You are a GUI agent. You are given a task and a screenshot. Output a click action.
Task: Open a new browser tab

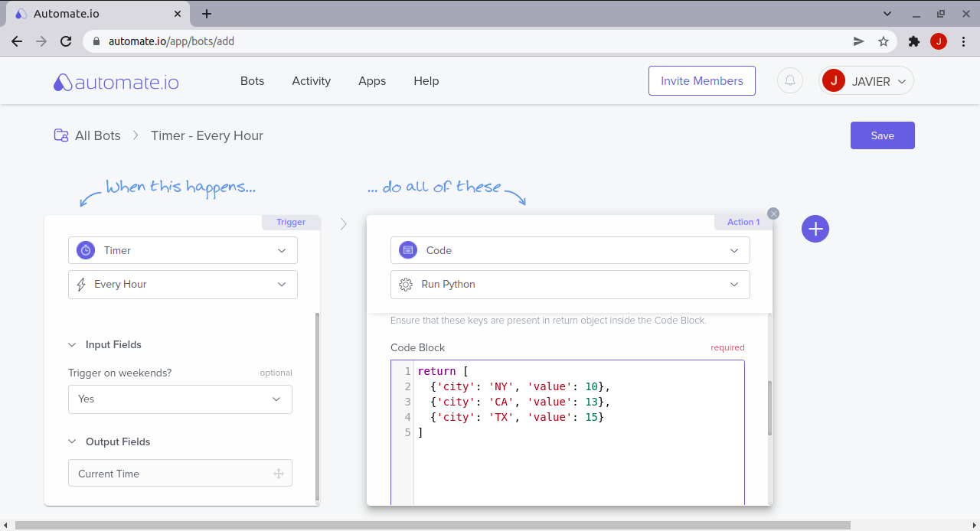pos(207,14)
